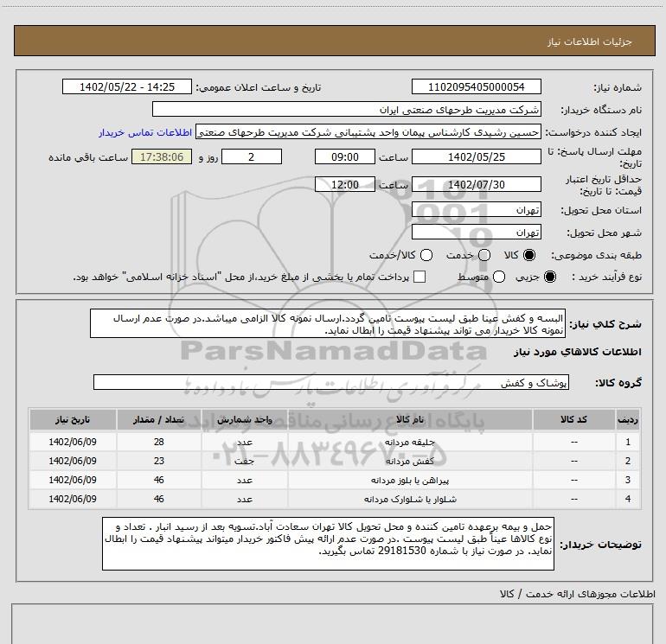
Task: Click the جزئیات اطلاعات نیاز header bar
Action: click(335, 41)
